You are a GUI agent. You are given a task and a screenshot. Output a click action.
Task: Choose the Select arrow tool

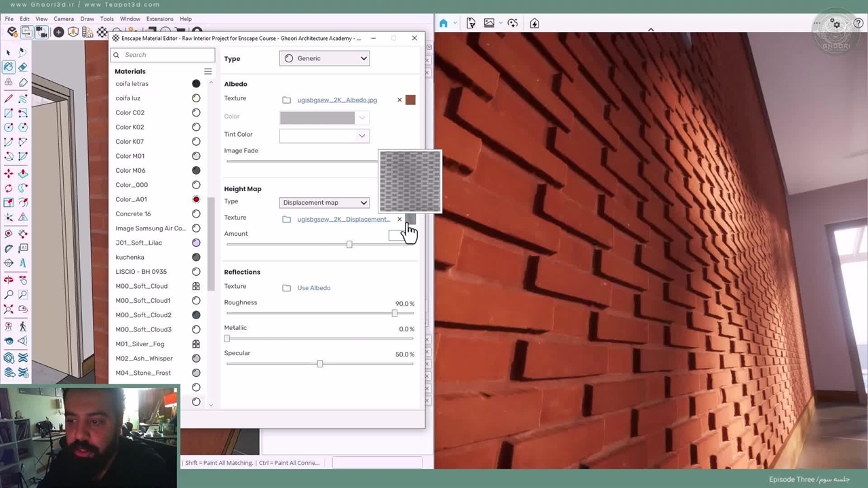click(8, 52)
